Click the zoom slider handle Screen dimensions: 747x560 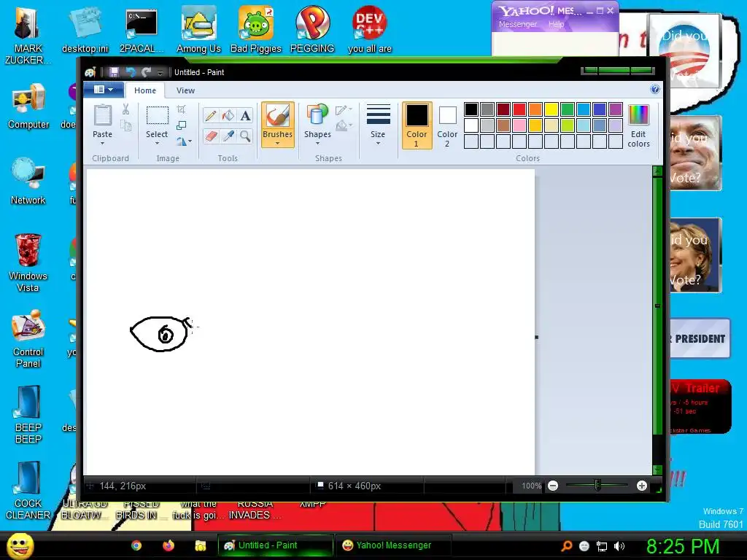pos(597,486)
